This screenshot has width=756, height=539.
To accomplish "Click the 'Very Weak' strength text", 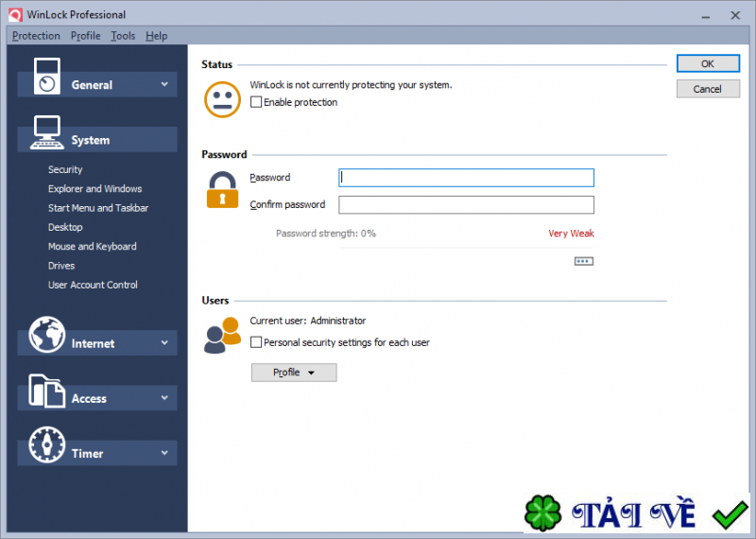I will [571, 234].
